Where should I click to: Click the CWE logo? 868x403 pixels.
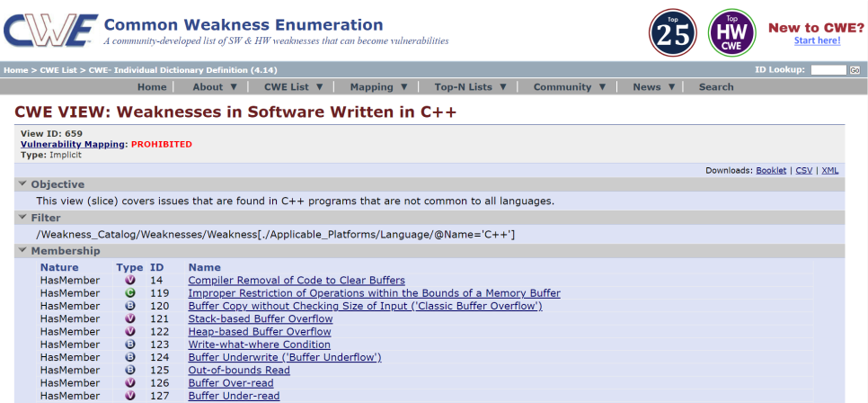click(x=50, y=31)
